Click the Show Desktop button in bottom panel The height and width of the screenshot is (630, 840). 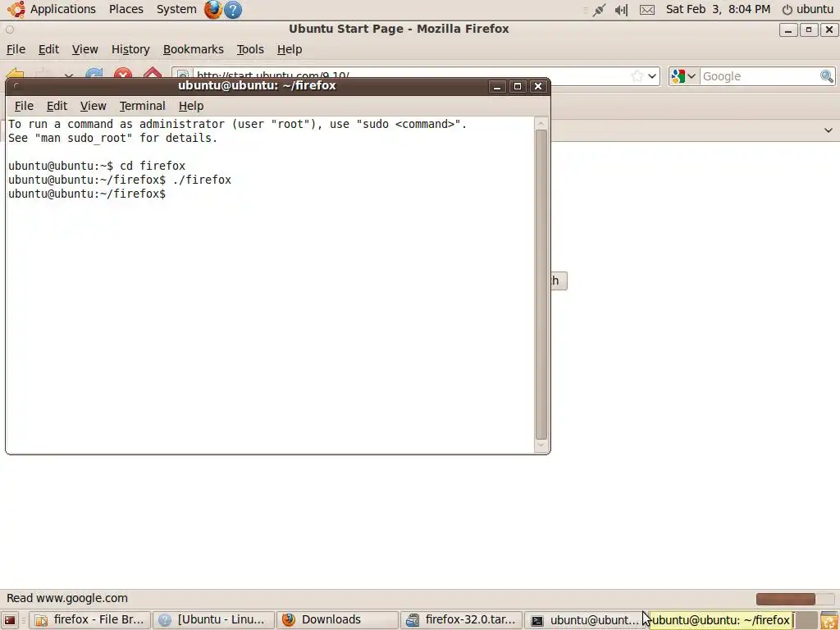(x=10, y=620)
